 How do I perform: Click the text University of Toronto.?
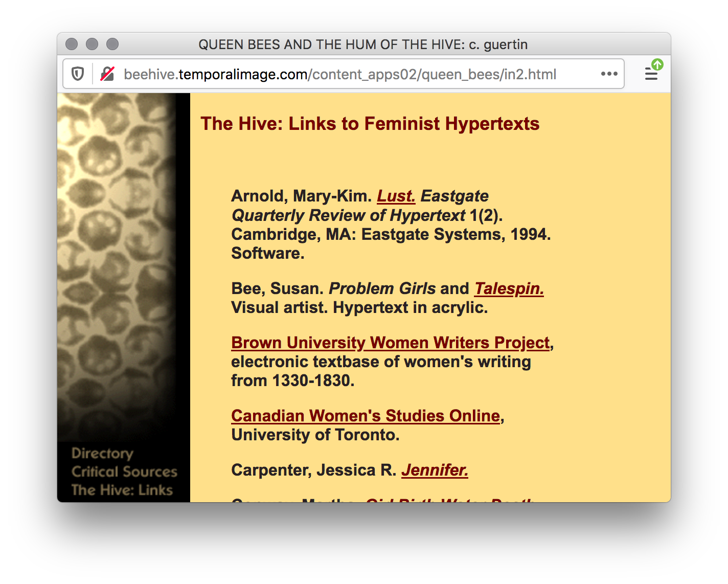coord(315,435)
